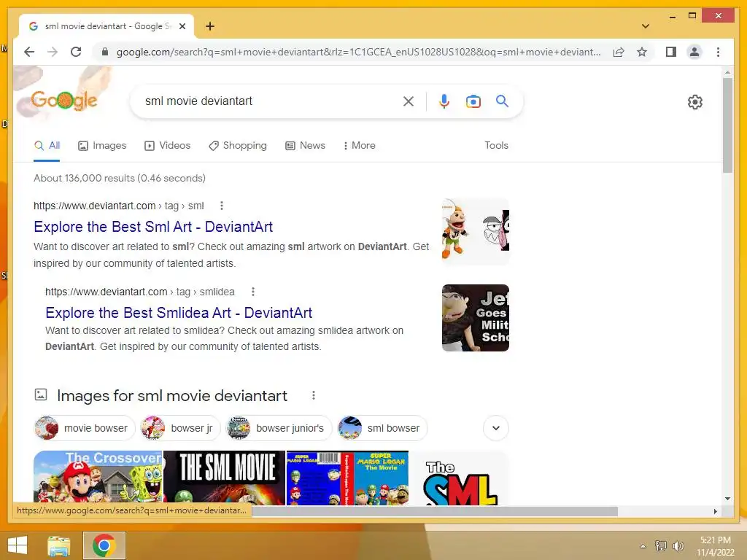Submit search with the magnifier icon

502,101
